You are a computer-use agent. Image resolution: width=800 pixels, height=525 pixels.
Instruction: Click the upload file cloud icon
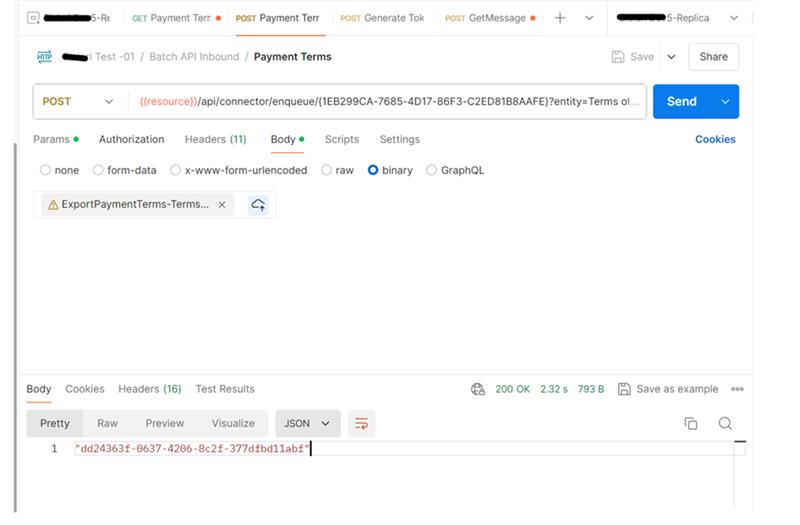point(258,204)
